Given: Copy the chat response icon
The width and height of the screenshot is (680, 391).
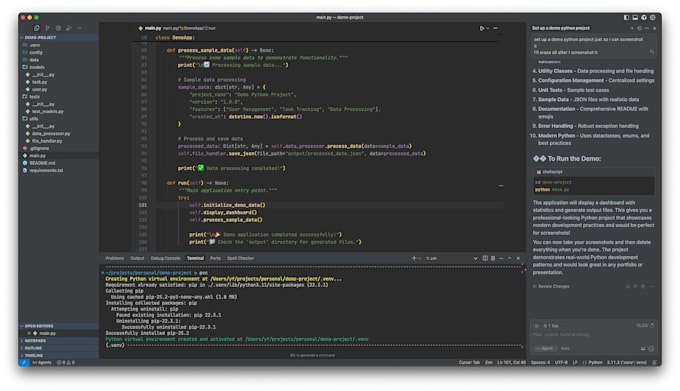Looking at the screenshot, I should 644,287.
